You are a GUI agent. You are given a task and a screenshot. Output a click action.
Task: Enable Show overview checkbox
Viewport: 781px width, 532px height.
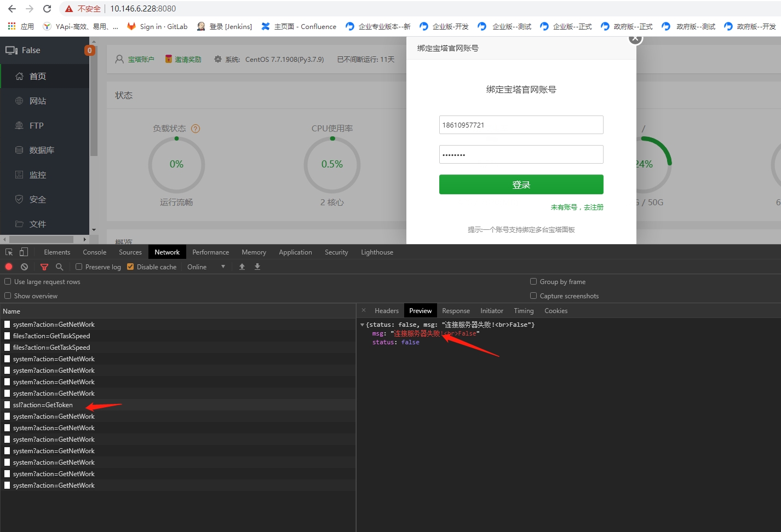point(8,296)
